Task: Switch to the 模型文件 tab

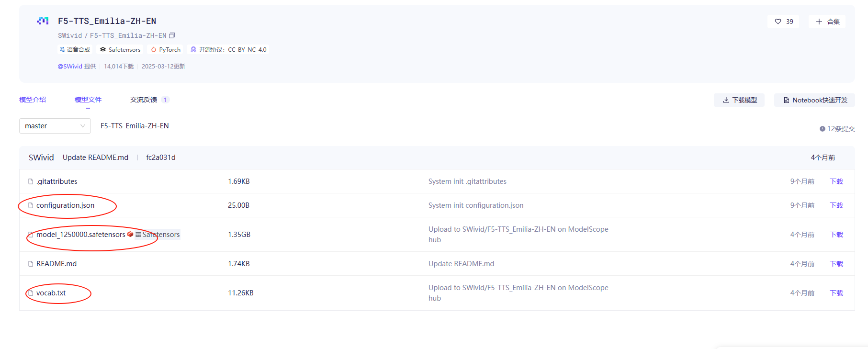Action: pos(88,100)
